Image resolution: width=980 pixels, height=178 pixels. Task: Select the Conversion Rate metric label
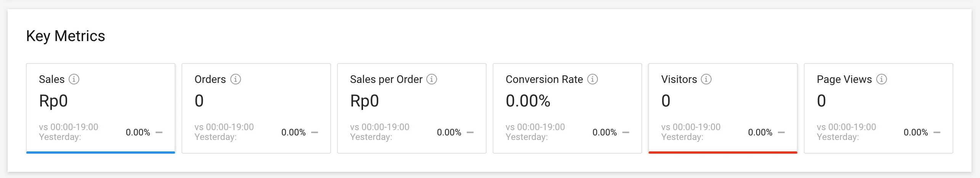pyautogui.click(x=544, y=79)
